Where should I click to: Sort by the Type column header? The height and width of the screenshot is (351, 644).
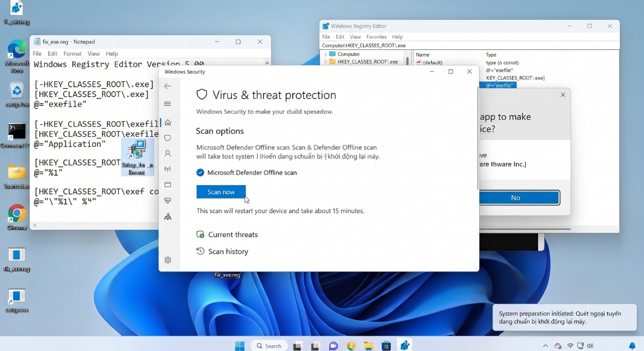[491, 55]
